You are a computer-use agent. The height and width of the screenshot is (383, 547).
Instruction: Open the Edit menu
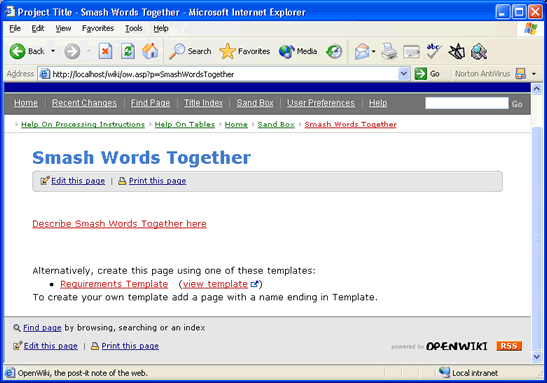pyautogui.click(x=38, y=28)
